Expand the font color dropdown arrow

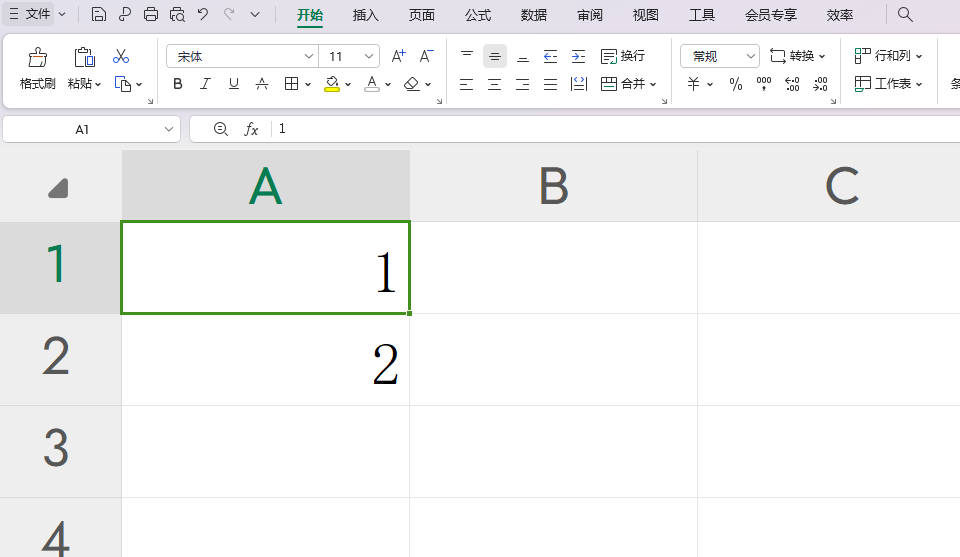pyautogui.click(x=388, y=84)
